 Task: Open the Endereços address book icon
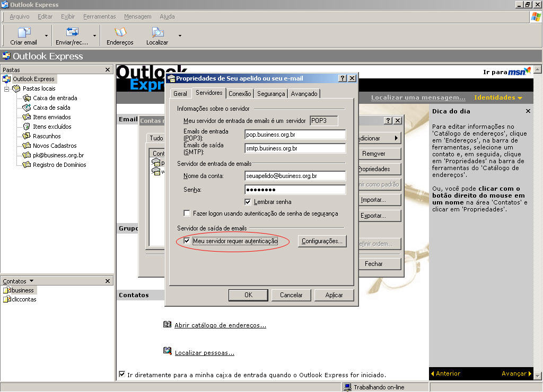pyautogui.click(x=120, y=32)
